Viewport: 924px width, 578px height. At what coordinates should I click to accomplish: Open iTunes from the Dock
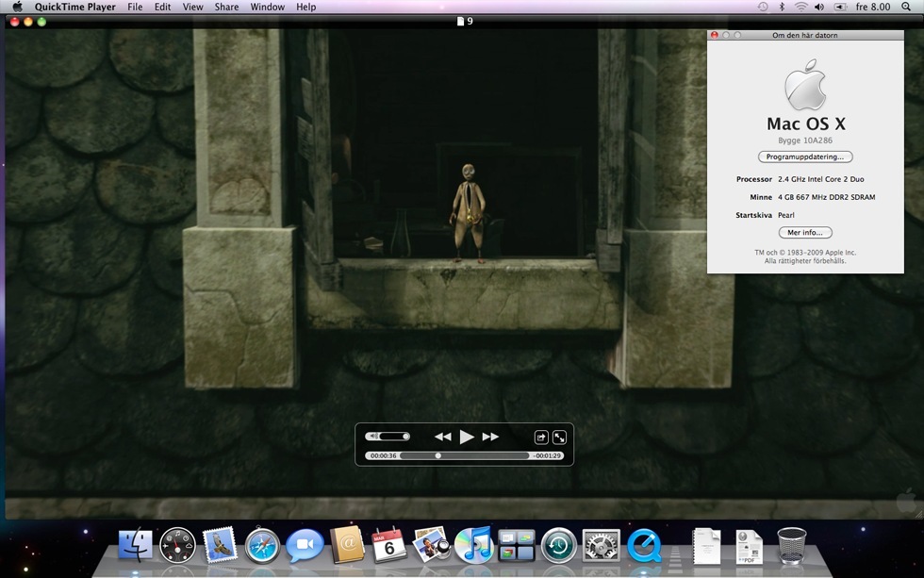[473, 545]
